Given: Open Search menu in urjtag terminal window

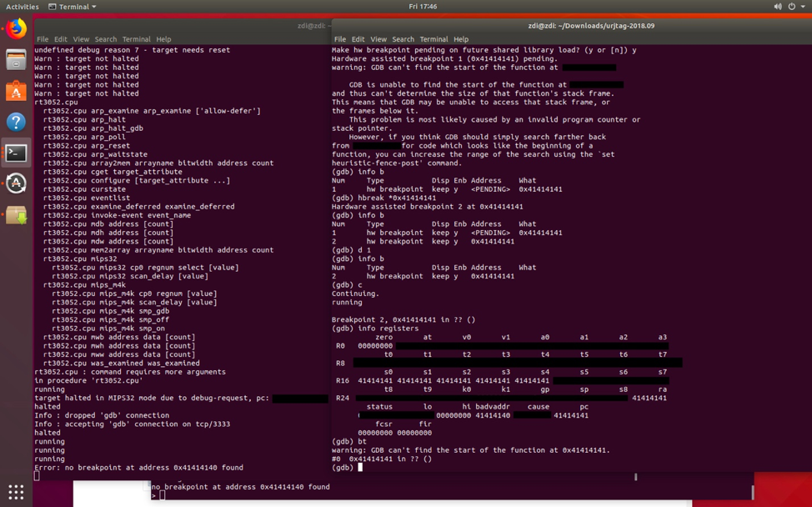Looking at the screenshot, I should tap(403, 39).
